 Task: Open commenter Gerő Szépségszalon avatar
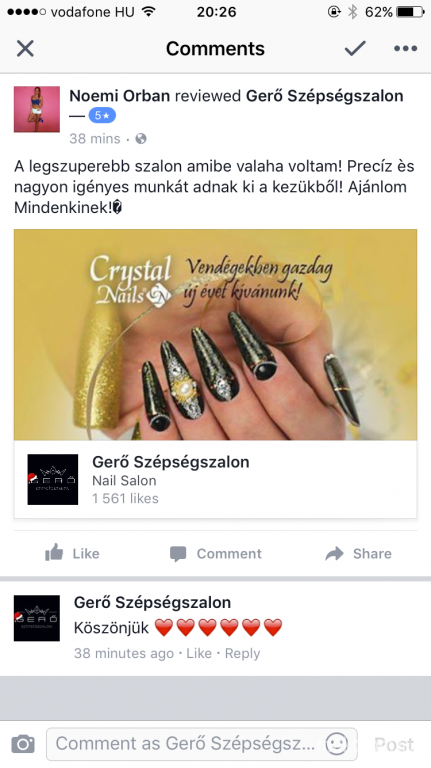pyautogui.click(x=37, y=618)
